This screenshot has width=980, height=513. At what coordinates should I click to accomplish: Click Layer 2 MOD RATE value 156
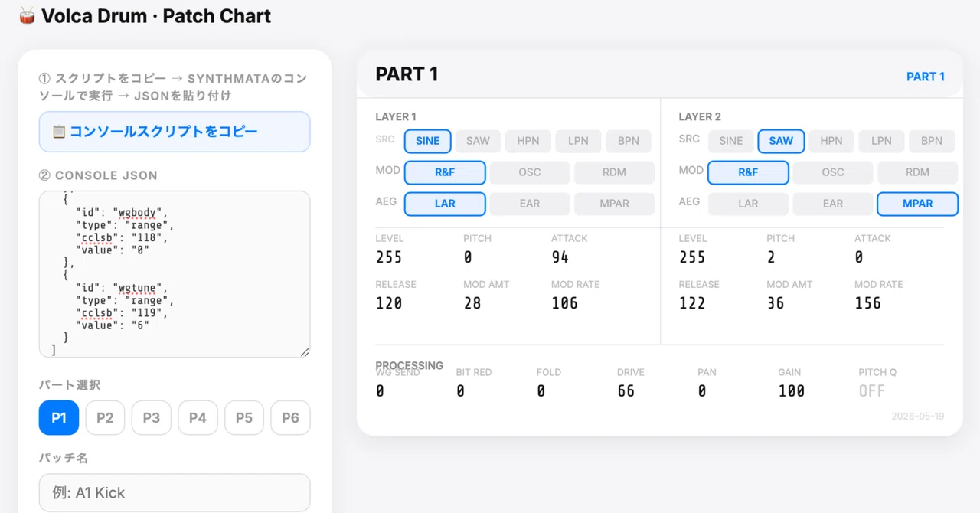(x=867, y=303)
